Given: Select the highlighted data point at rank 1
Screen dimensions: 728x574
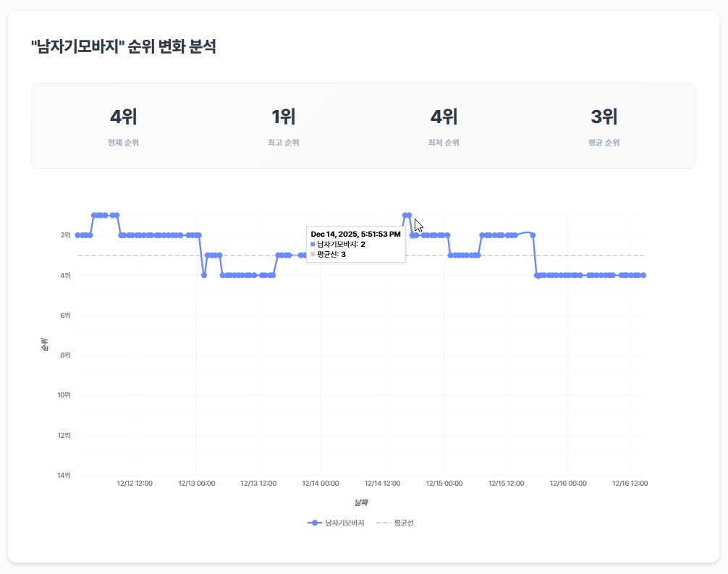Looking at the screenshot, I should 407,216.
